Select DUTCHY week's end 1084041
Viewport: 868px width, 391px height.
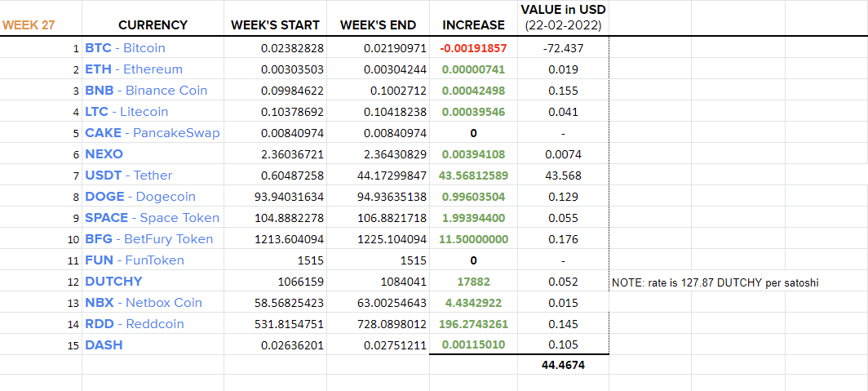pyautogui.click(x=378, y=282)
